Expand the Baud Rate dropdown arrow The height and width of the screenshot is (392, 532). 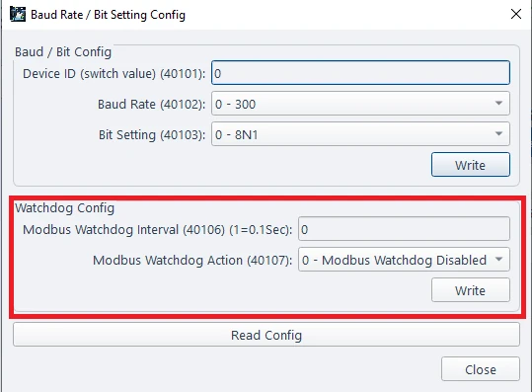click(498, 103)
